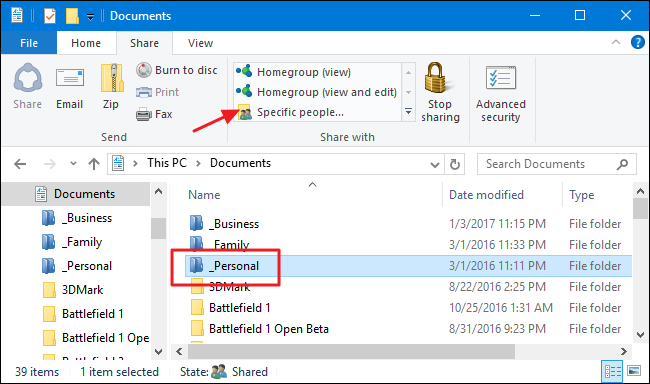
Task: Refresh the Documents folder
Action: 455,165
